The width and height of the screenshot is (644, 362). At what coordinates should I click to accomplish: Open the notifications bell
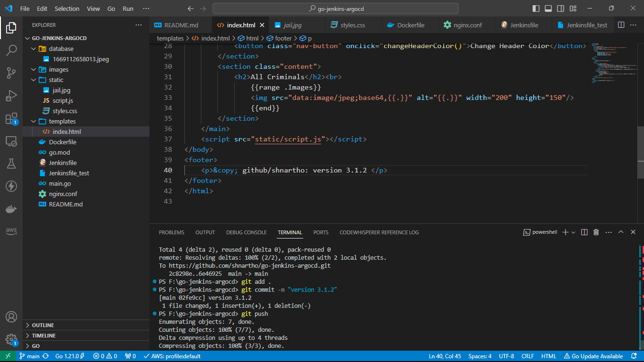pos(635,356)
